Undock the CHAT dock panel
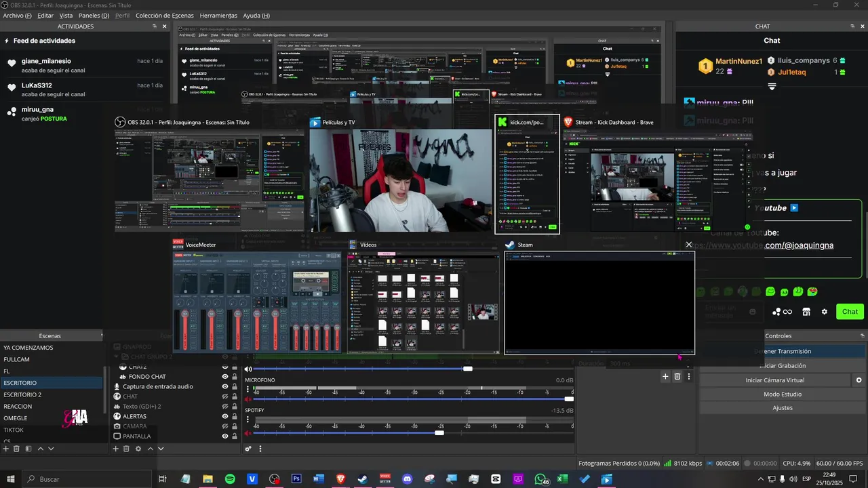868x488 pixels. 853,26
